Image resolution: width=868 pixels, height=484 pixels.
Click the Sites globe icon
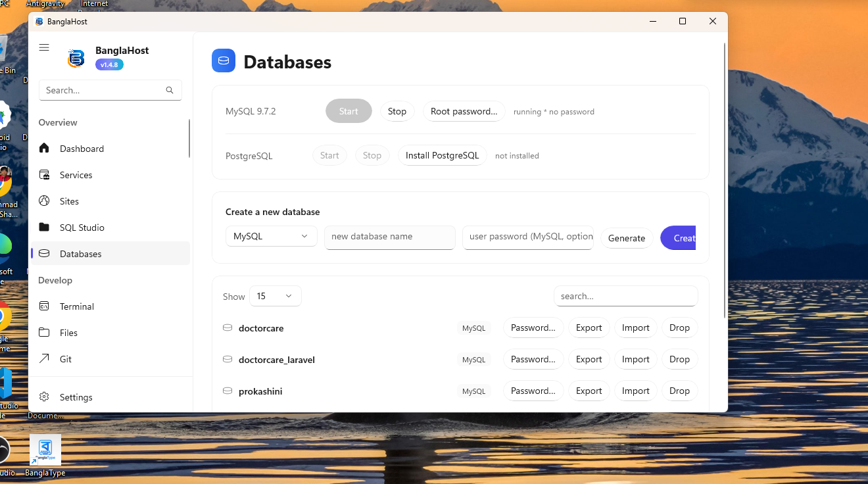[44, 201]
